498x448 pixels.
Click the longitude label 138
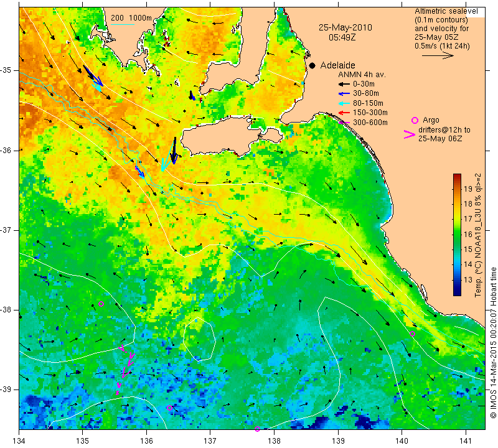(x=275, y=441)
